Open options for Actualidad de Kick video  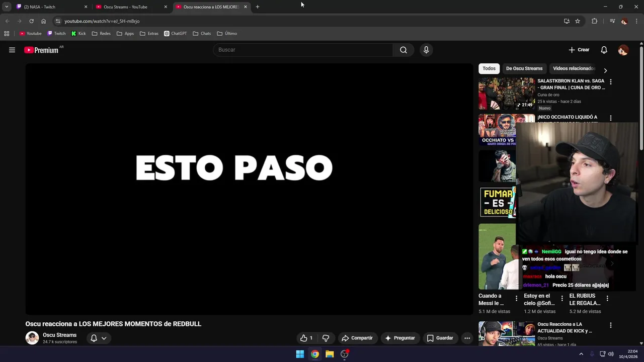tap(611, 325)
